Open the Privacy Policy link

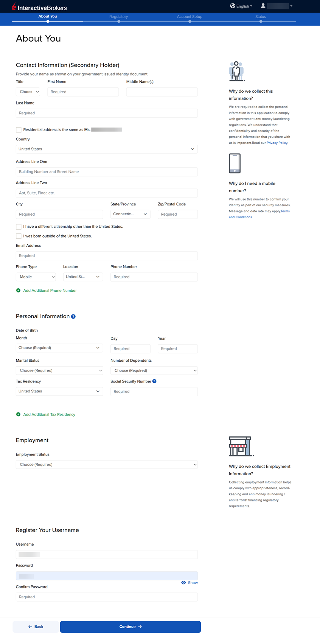pyautogui.click(x=277, y=143)
